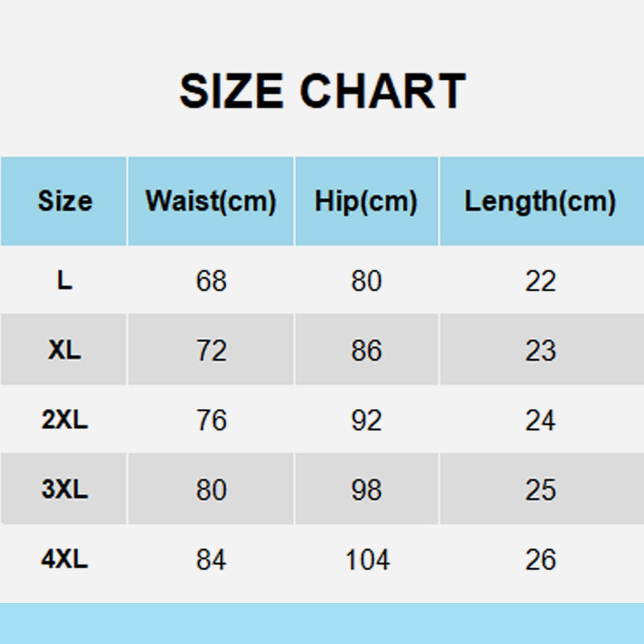Screen dimensions: 644x644
Task: Select the Hip(cm) column header
Action: point(366,201)
